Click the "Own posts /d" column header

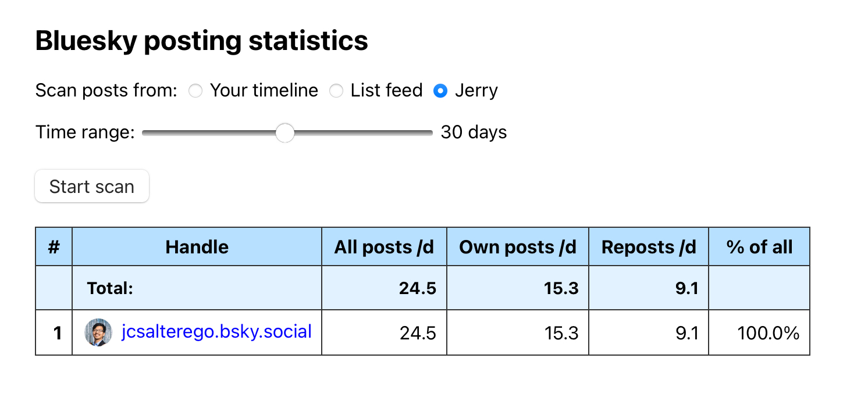[x=518, y=247]
